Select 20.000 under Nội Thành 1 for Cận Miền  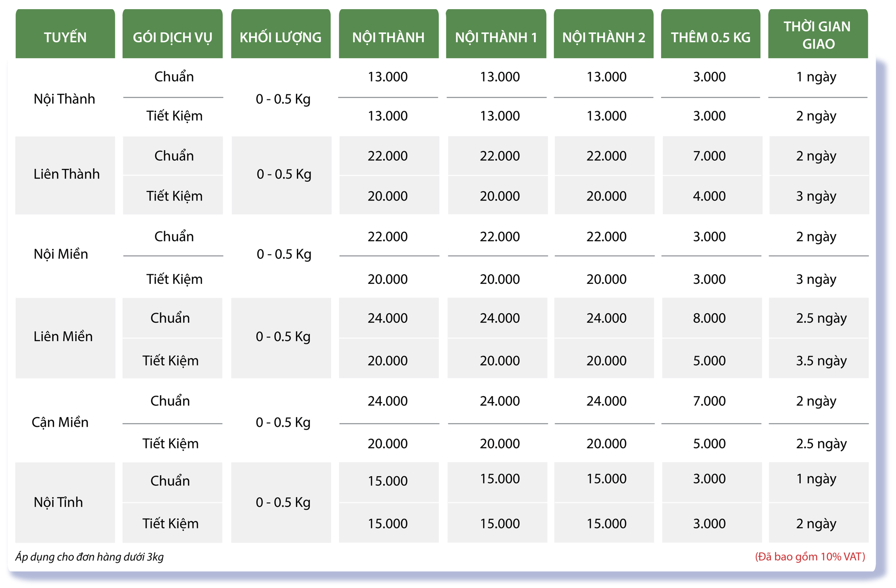click(x=500, y=444)
